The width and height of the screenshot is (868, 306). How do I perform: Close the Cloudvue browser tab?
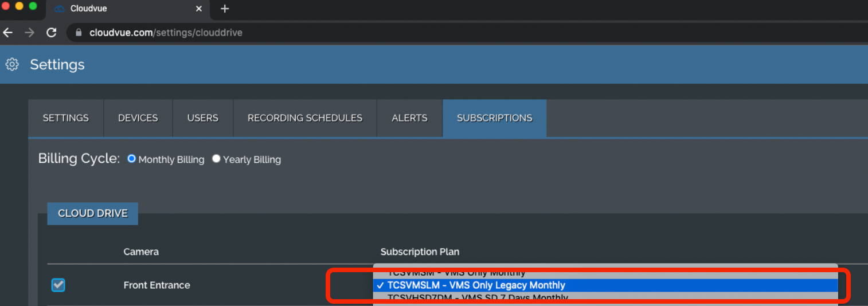point(199,9)
